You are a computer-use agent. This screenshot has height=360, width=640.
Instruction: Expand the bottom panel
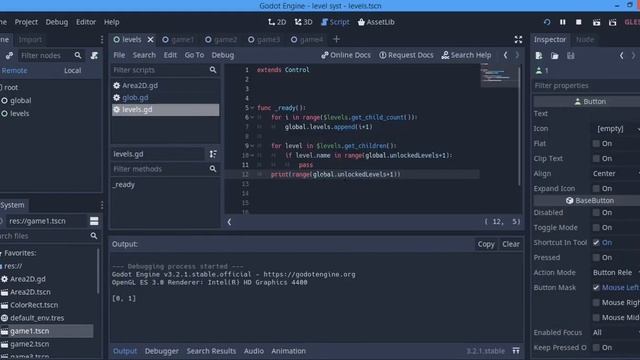coord(516,351)
